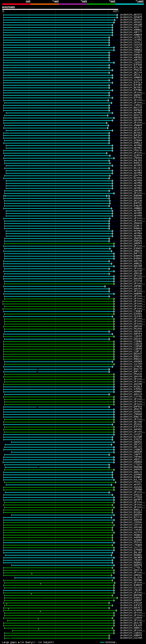Click the orange ~40% identity legend segment
Image resolution: width=146 pixels, height=644 pixels.
(x=45, y=4)
